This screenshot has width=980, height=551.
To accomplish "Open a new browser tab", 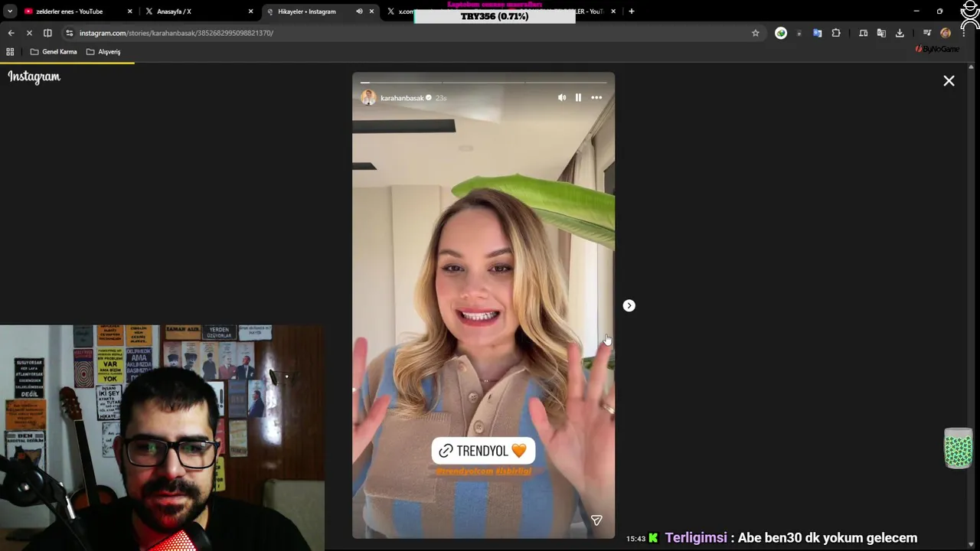I will (x=632, y=11).
